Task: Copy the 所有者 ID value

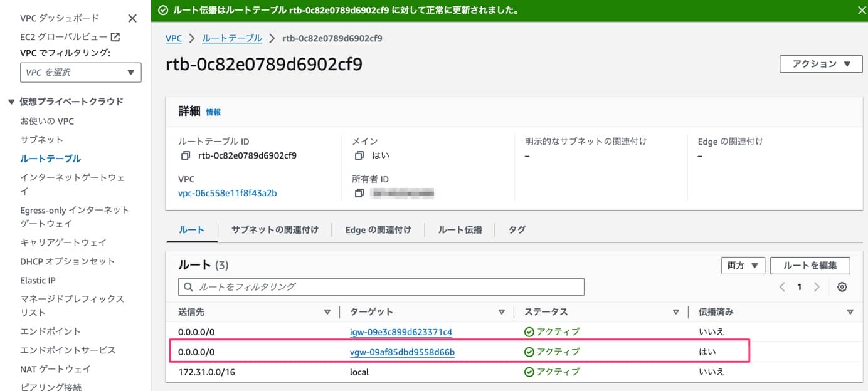Action: [x=359, y=193]
